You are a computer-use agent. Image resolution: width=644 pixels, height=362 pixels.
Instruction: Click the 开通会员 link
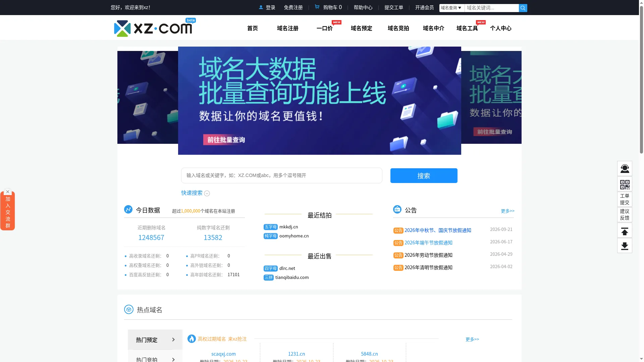[x=424, y=7]
